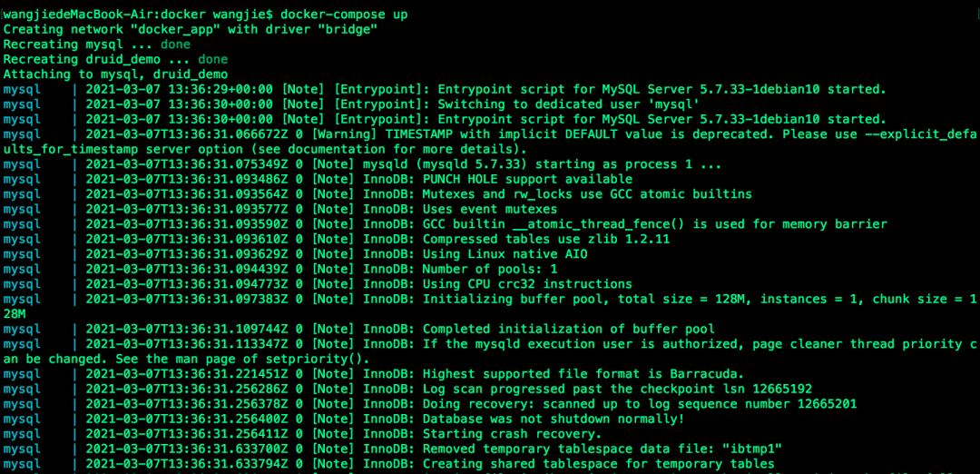Click 'Mutexes and rw_locks use GCC atomic builtins'
This screenshot has height=474, width=980.
coord(587,193)
